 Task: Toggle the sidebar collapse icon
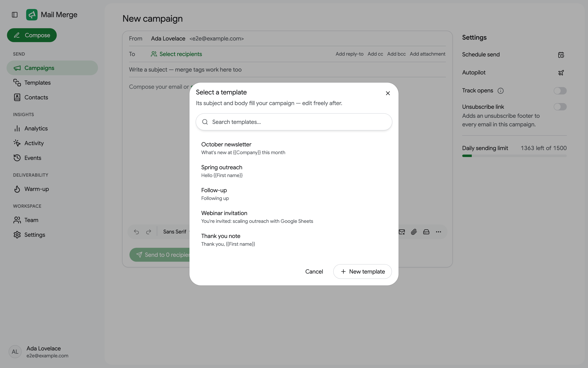pyautogui.click(x=14, y=15)
